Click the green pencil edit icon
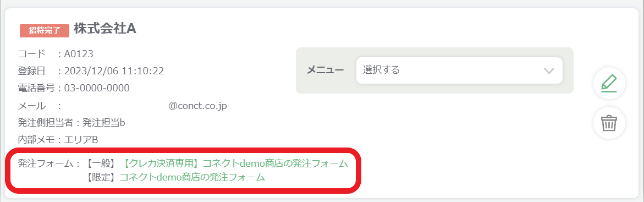The height and width of the screenshot is (202, 644). pyautogui.click(x=609, y=83)
